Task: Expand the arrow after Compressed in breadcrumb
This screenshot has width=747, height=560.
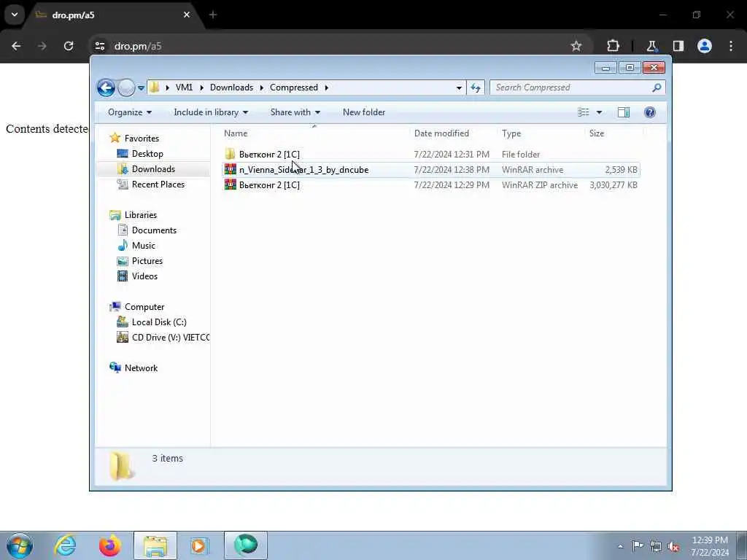Action: click(326, 87)
